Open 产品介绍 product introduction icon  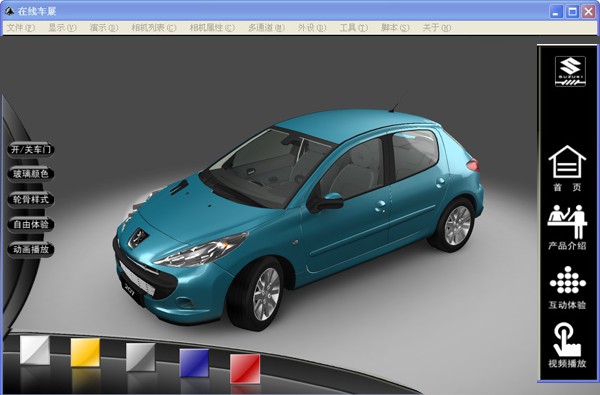pos(567,227)
